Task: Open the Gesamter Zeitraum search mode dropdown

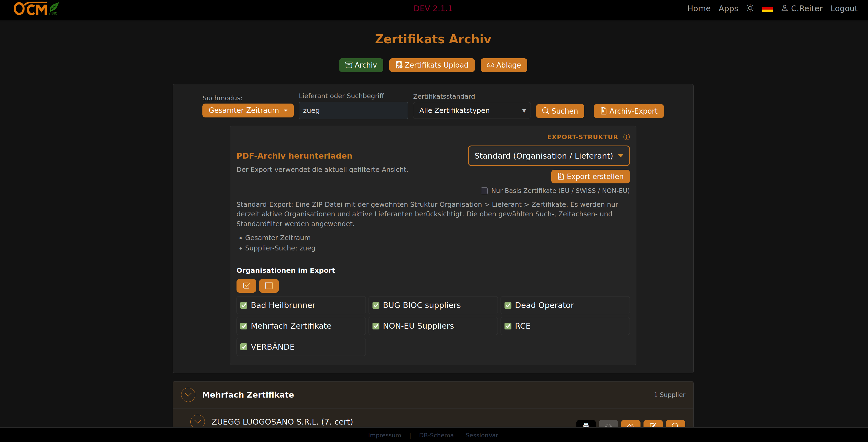Action: tap(248, 110)
